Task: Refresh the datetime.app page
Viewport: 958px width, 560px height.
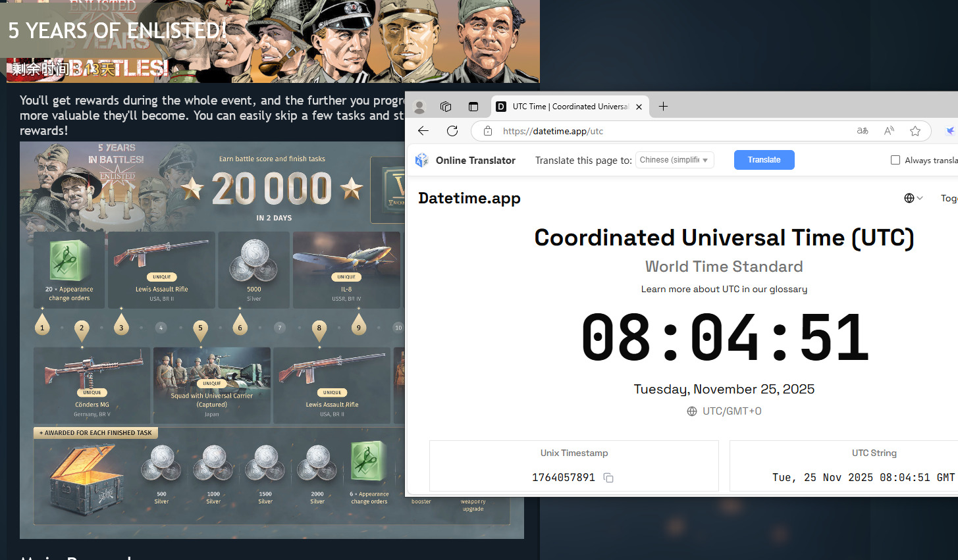Action: [x=452, y=131]
